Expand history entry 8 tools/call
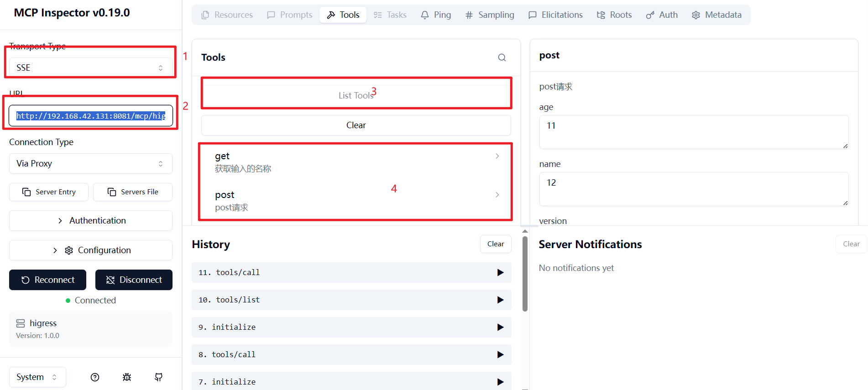 [351, 354]
